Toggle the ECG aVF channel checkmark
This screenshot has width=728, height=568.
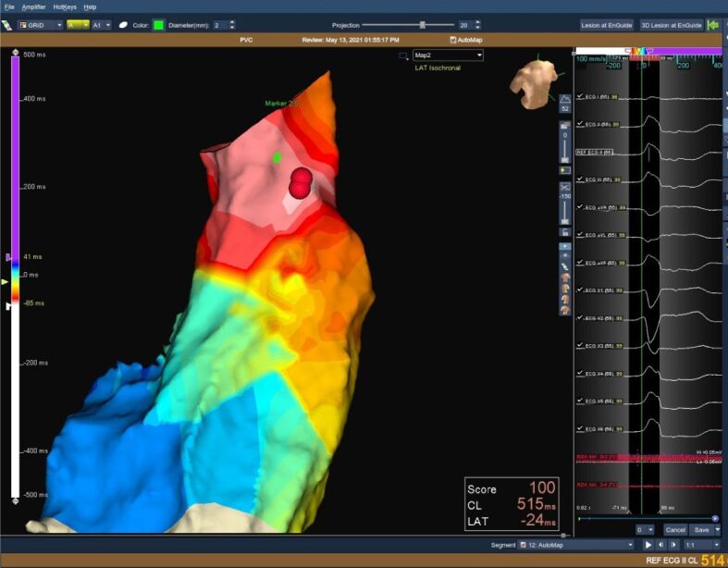(580, 263)
